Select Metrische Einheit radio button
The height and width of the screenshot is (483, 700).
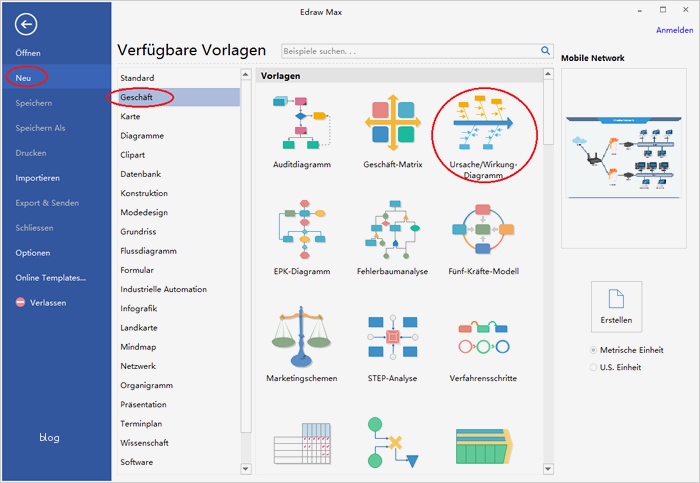click(593, 350)
